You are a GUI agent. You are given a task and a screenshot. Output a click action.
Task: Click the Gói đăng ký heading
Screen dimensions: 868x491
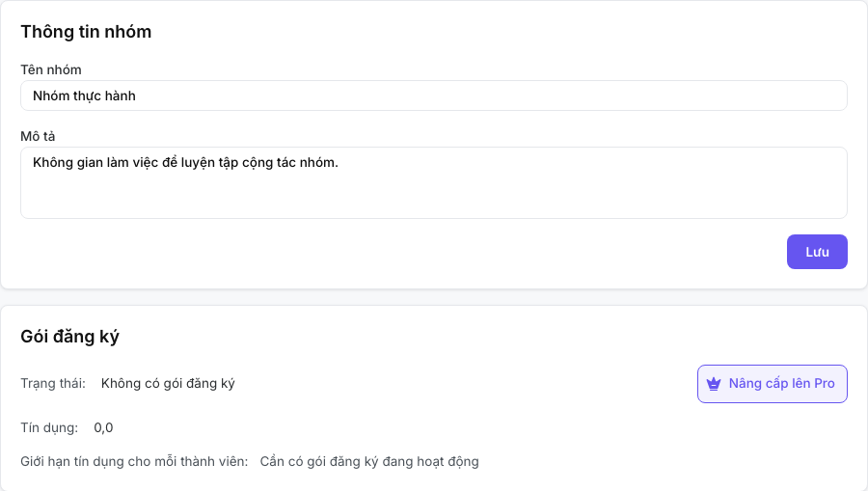point(69,337)
